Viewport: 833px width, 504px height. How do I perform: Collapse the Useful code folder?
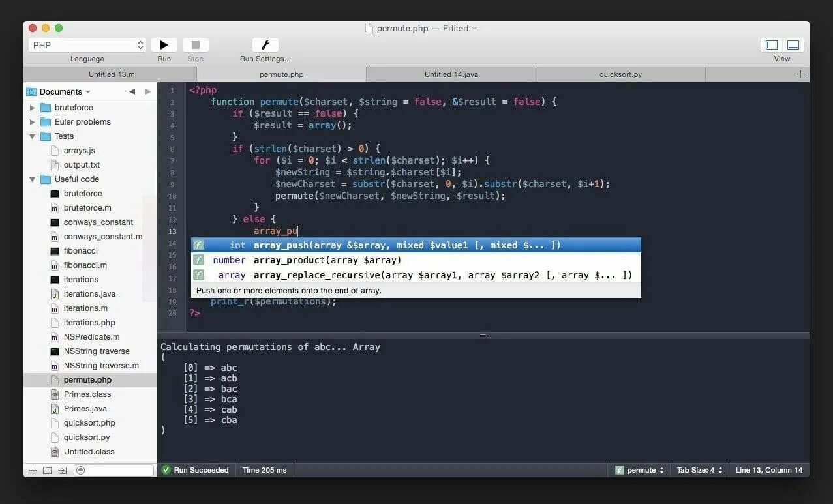pos(32,179)
